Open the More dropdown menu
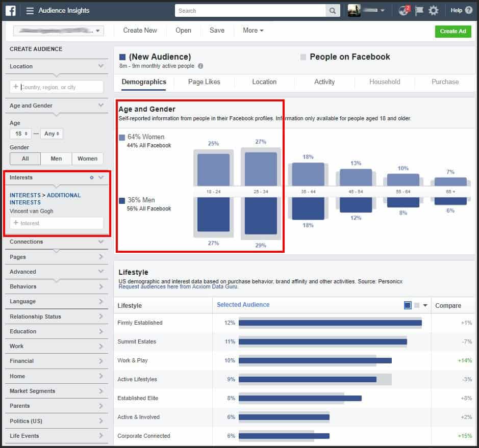 [253, 31]
